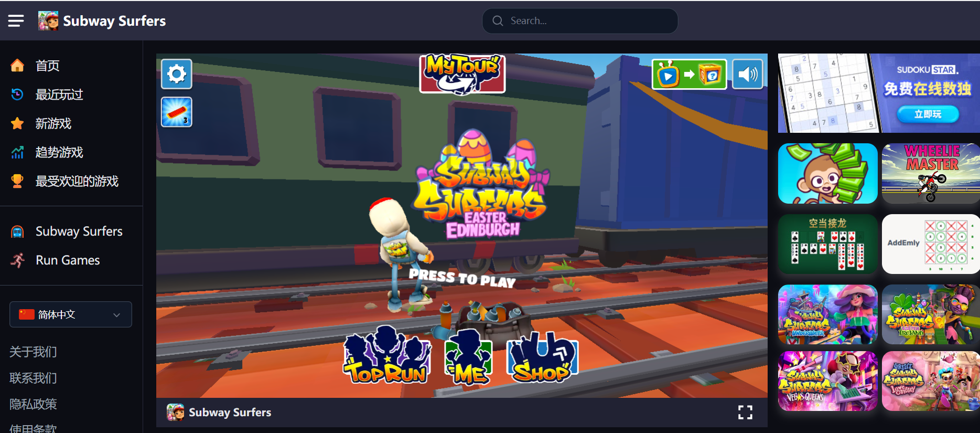Open Subway Surfers Vegas Queens thumbnail
Screen dimensions: 980x433
pyautogui.click(x=827, y=381)
